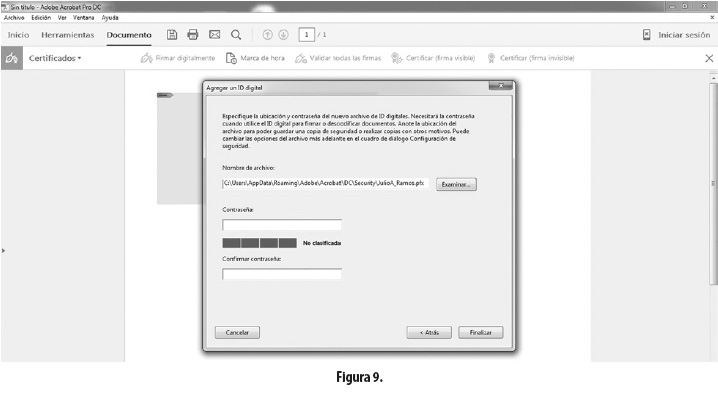
Task: Click the envelope email icon
Action: click(x=214, y=35)
